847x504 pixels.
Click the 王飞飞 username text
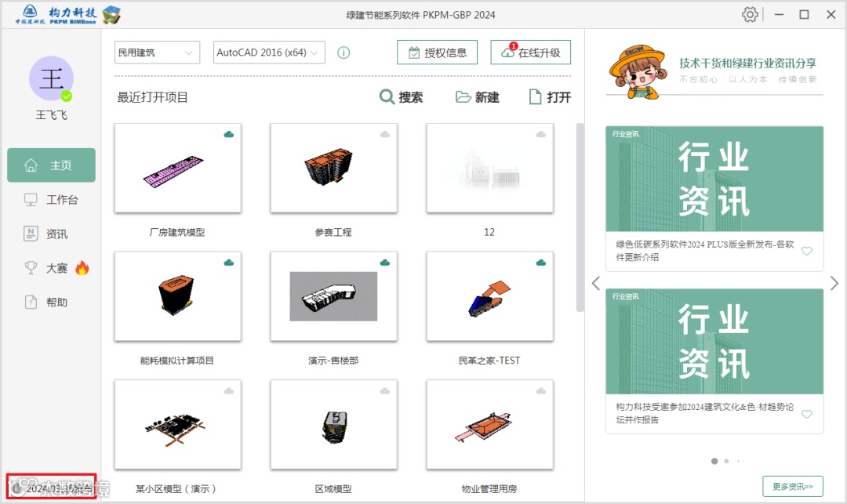click(x=51, y=115)
